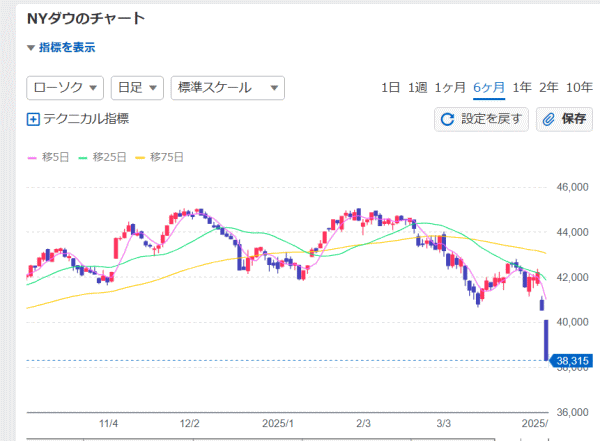Image resolution: width=600 pixels, height=441 pixels.
Task: Click the 移75日 moving average legend
Action: pos(160,157)
